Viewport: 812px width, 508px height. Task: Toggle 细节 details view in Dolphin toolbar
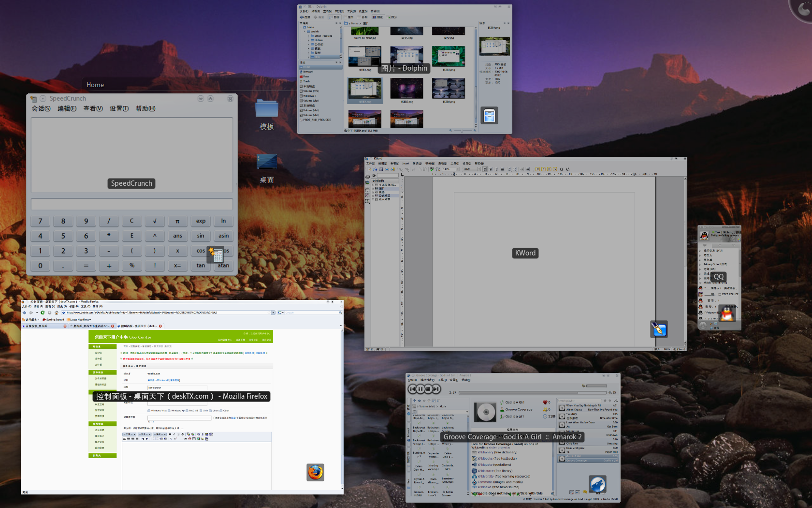(349, 17)
